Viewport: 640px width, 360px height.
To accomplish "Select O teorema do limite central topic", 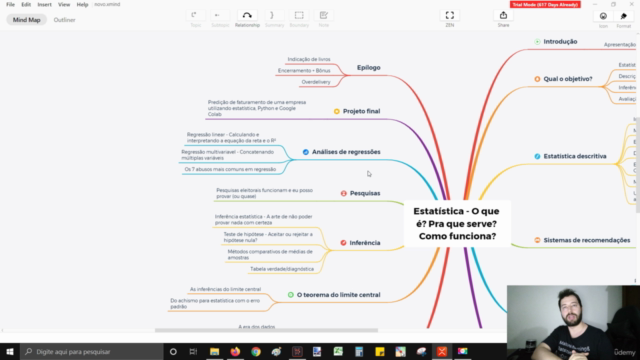I will point(338,295).
